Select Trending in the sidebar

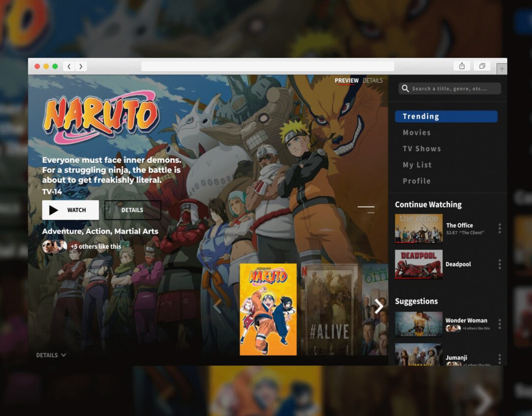[x=446, y=116]
